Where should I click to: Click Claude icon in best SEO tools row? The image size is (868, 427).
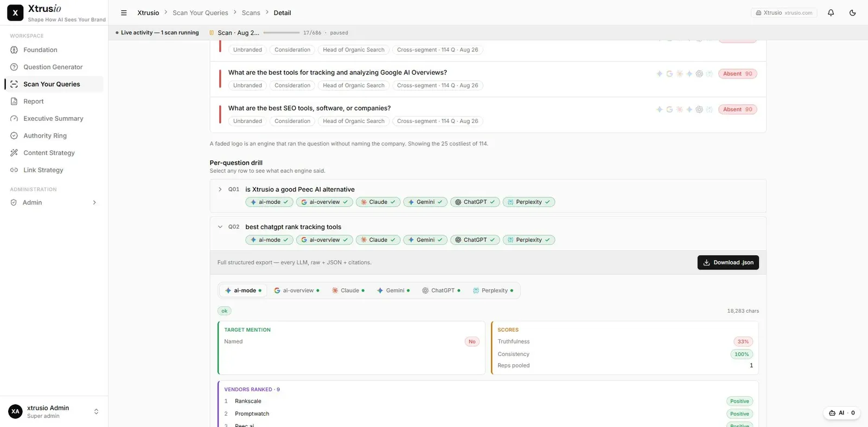pos(679,109)
